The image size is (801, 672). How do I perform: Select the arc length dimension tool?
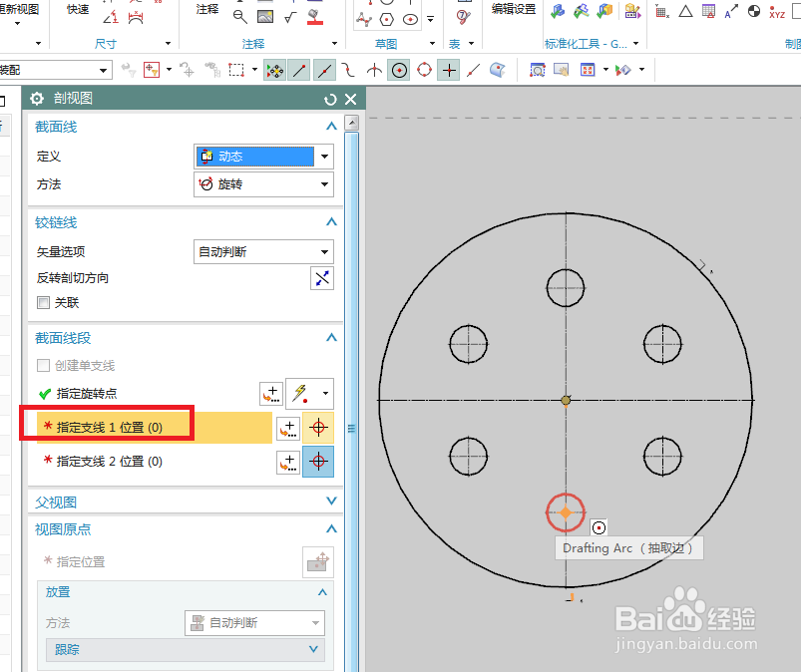tap(136, 17)
